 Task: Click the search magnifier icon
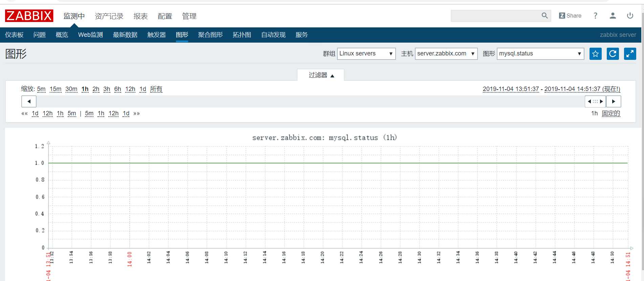pyautogui.click(x=545, y=16)
